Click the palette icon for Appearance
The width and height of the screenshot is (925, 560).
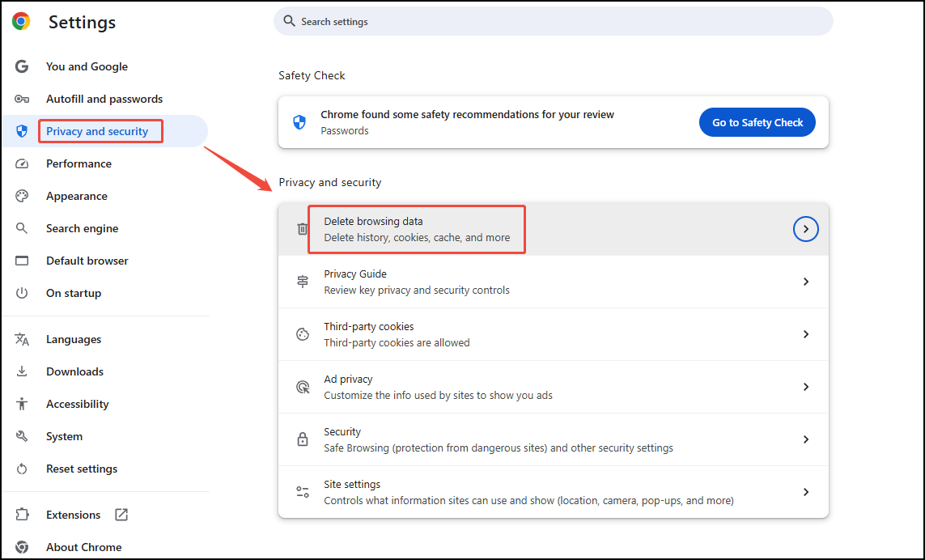coord(22,196)
